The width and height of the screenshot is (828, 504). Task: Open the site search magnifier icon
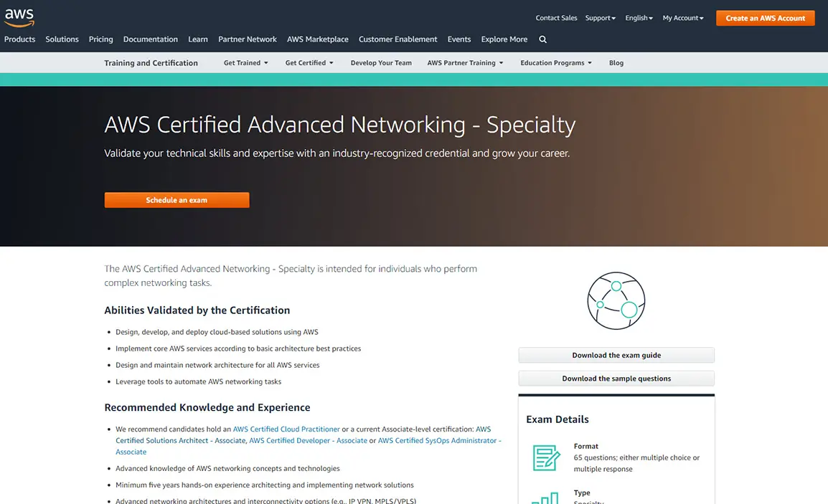coord(542,39)
